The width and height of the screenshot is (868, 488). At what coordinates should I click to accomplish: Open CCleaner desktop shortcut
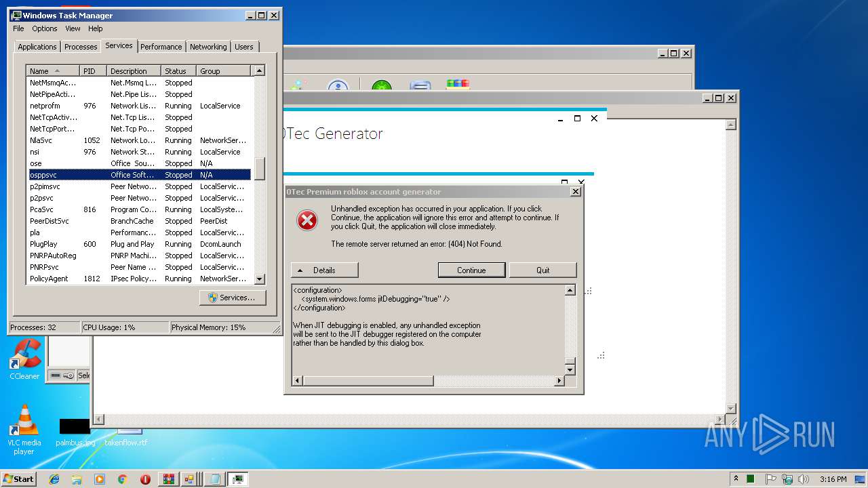[x=24, y=359]
